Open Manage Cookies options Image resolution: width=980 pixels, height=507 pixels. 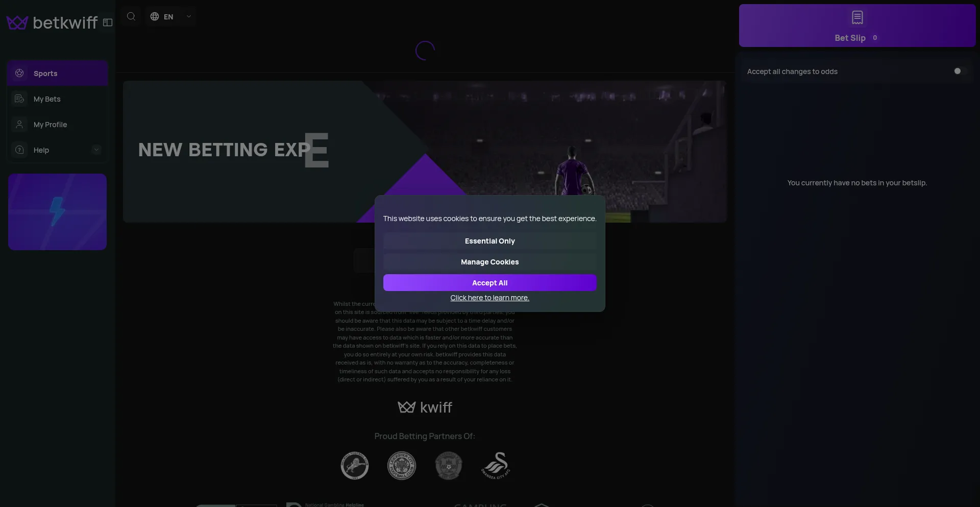click(x=489, y=262)
